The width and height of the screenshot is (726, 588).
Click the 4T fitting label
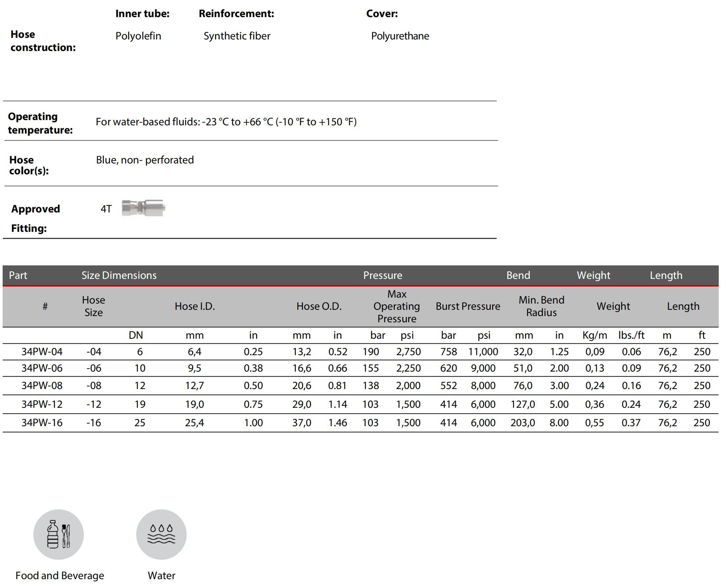(106, 208)
